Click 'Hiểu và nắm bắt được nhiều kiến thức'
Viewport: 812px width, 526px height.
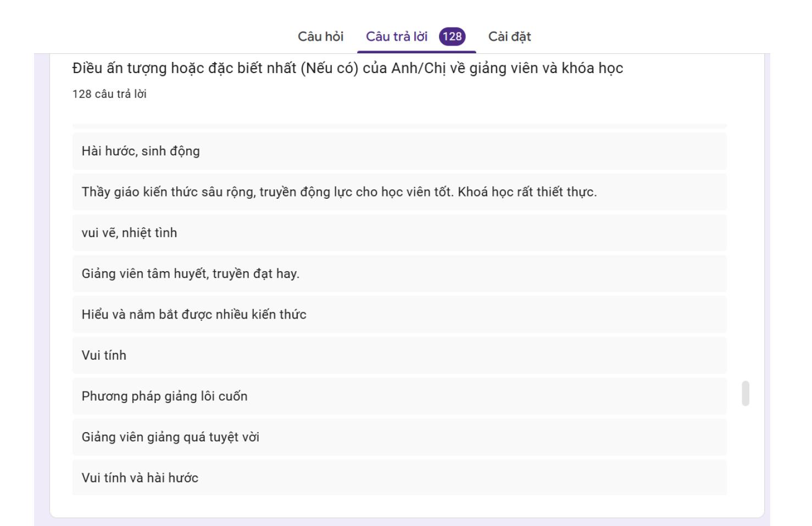coord(194,315)
